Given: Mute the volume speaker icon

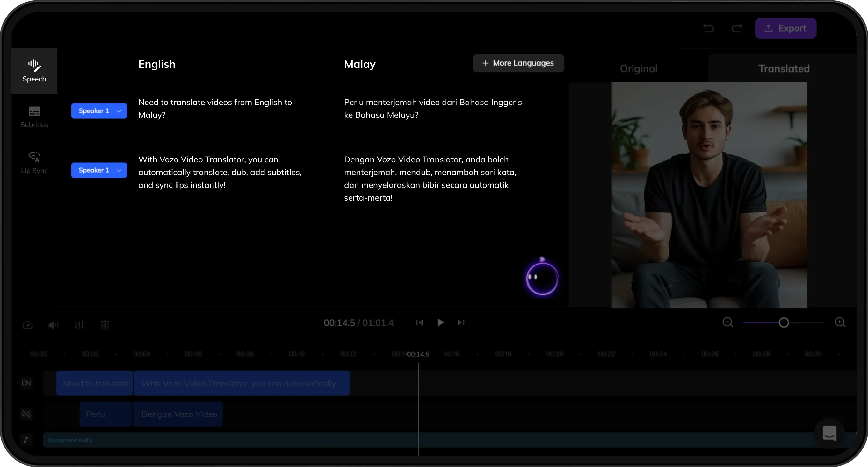Looking at the screenshot, I should click(53, 325).
